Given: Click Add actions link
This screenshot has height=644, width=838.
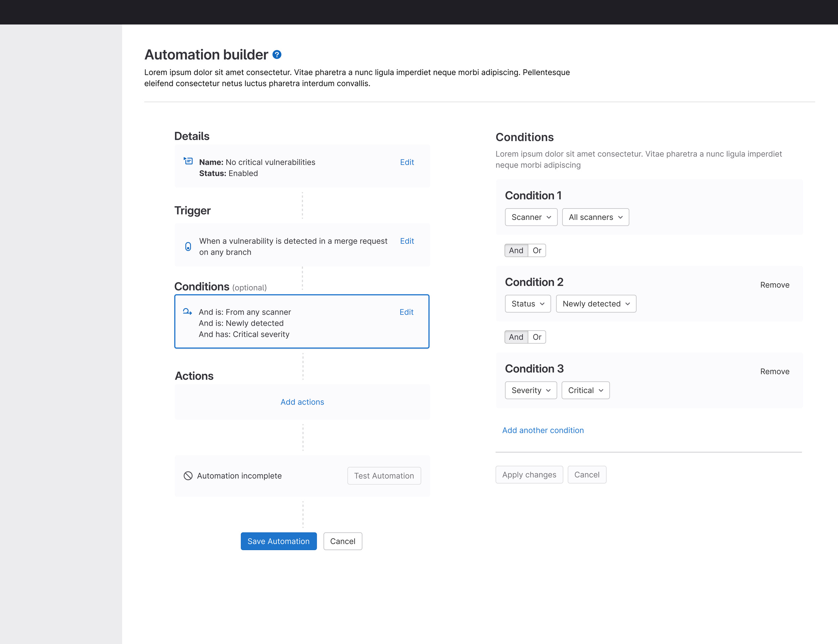Looking at the screenshot, I should pyautogui.click(x=302, y=402).
